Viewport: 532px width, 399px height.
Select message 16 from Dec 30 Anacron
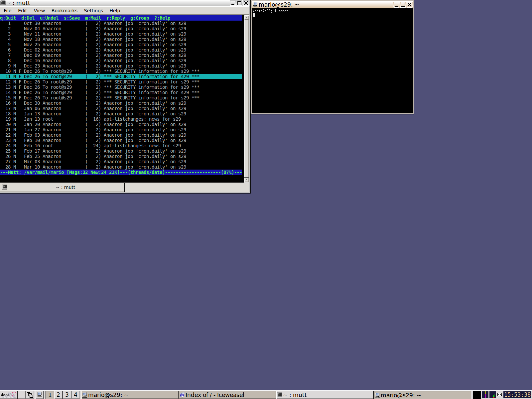(121, 103)
